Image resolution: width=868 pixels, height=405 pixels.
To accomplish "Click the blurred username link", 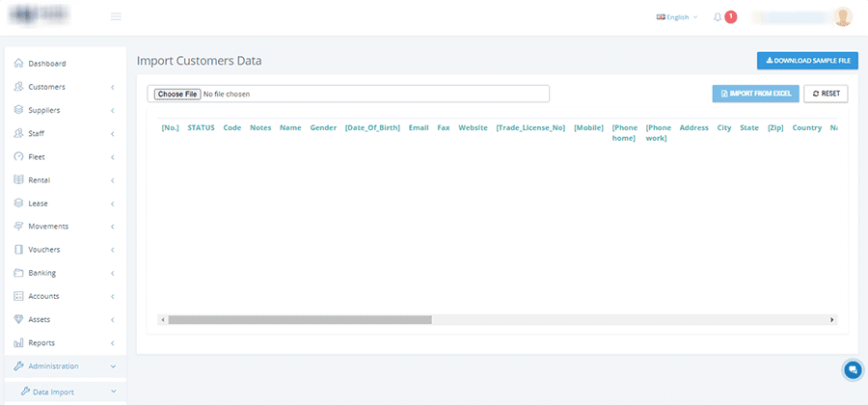I will pyautogui.click(x=792, y=17).
